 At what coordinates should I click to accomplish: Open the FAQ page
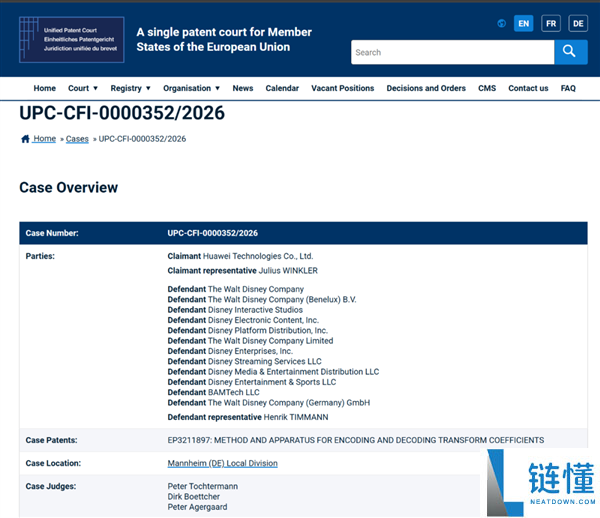pyautogui.click(x=568, y=88)
